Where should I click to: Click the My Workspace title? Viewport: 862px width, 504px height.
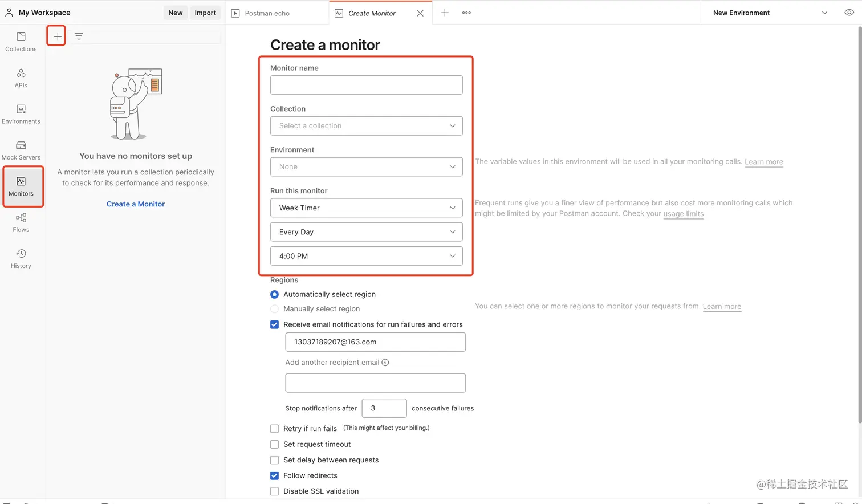click(x=44, y=13)
